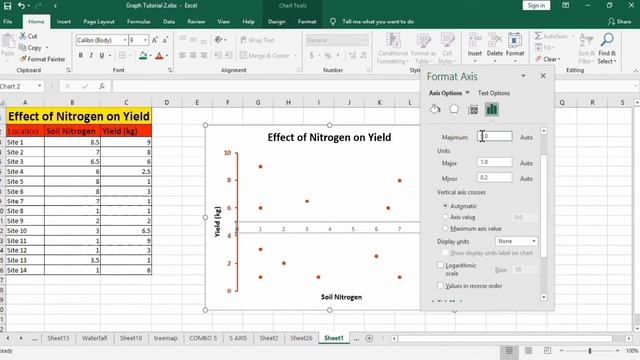The width and height of the screenshot is (640, 360).
Task: Open the font size dropdown
Action: coord(145,40)
